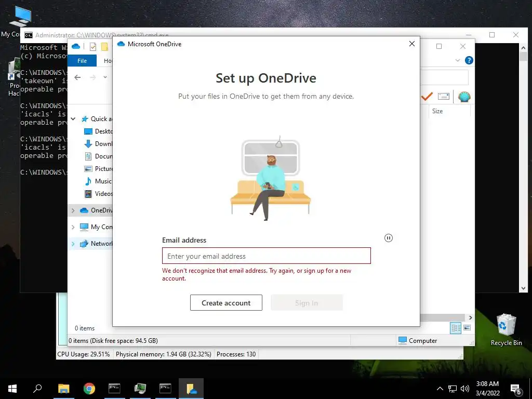Click the Properties checkmark icon in quick access toolbar

(93, 46)
